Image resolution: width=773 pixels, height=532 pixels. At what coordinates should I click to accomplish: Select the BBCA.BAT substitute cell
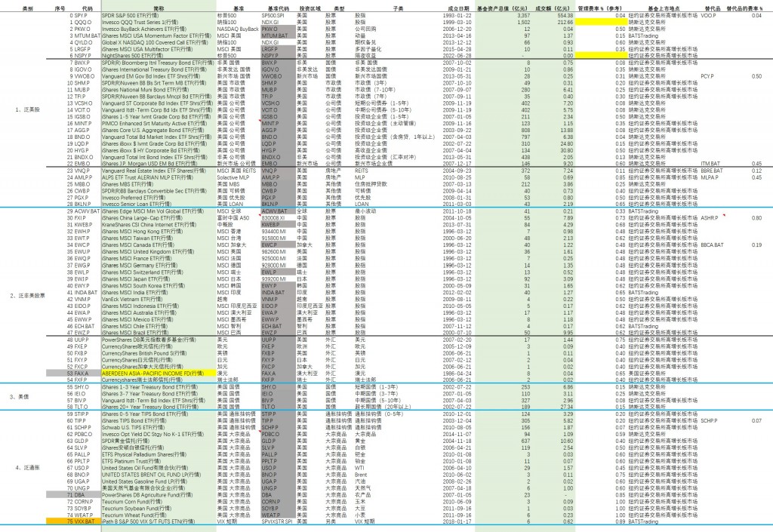tap(712, 244)
